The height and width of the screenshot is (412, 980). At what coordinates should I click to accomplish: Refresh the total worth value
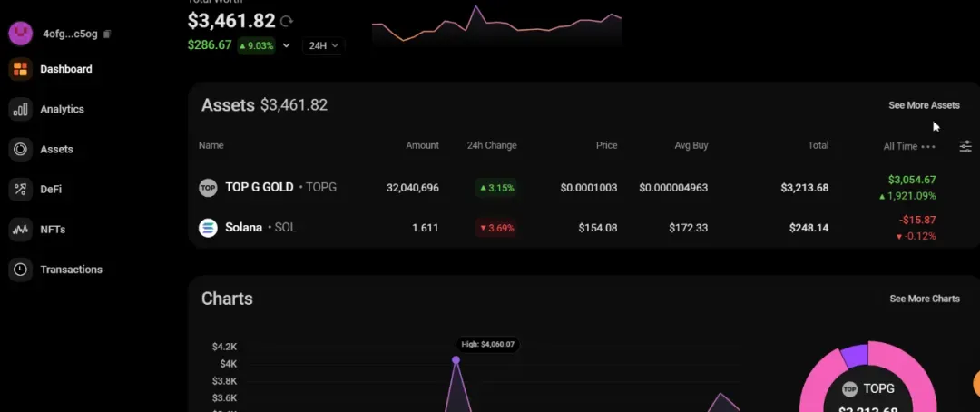point(287,21)
